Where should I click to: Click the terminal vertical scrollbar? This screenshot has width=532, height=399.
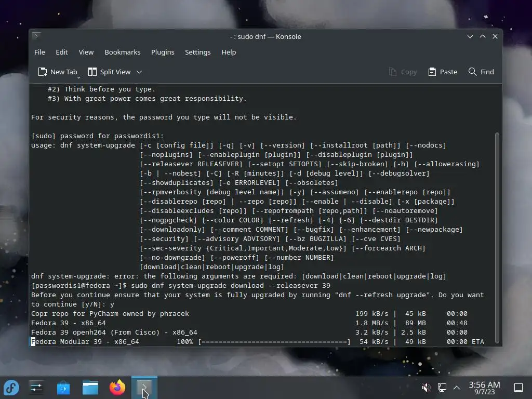pyautogui.click(x=497, y=237)
